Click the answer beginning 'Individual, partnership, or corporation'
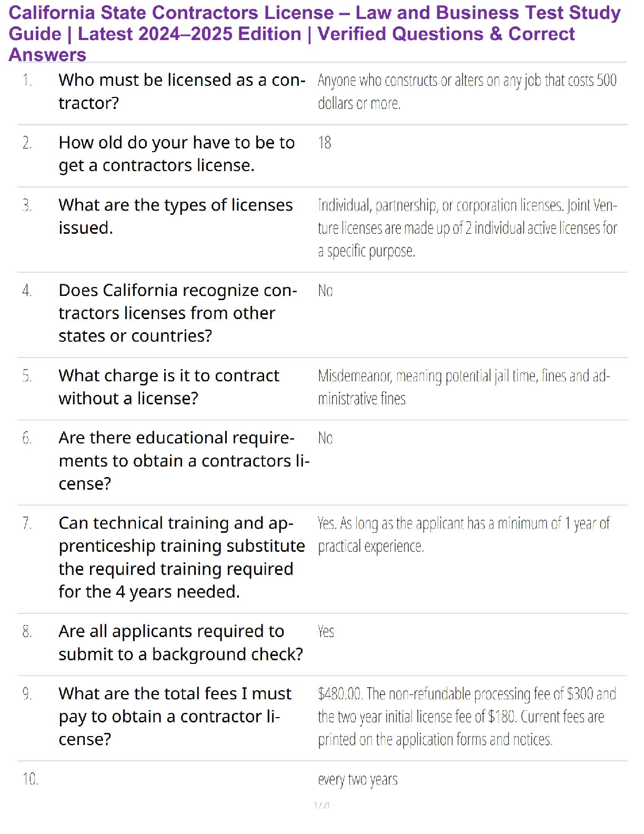The image size is (644, 834). (468, 227)
